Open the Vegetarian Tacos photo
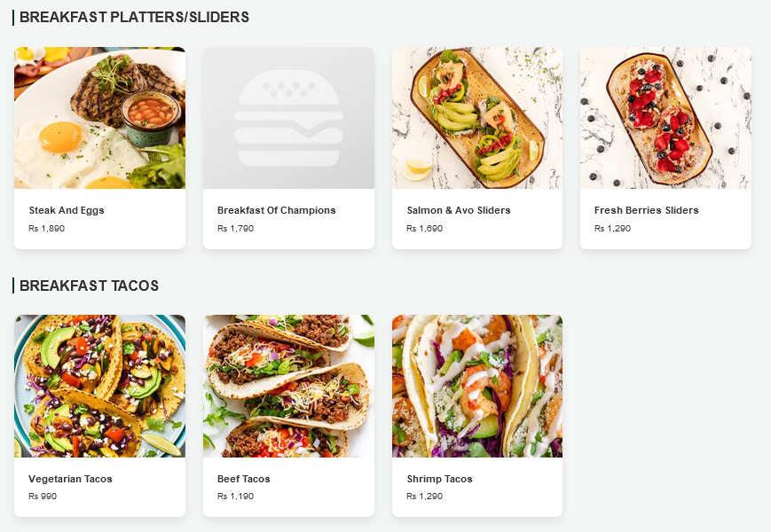Screen dimensions: 771x532 (x=100, y=386)
